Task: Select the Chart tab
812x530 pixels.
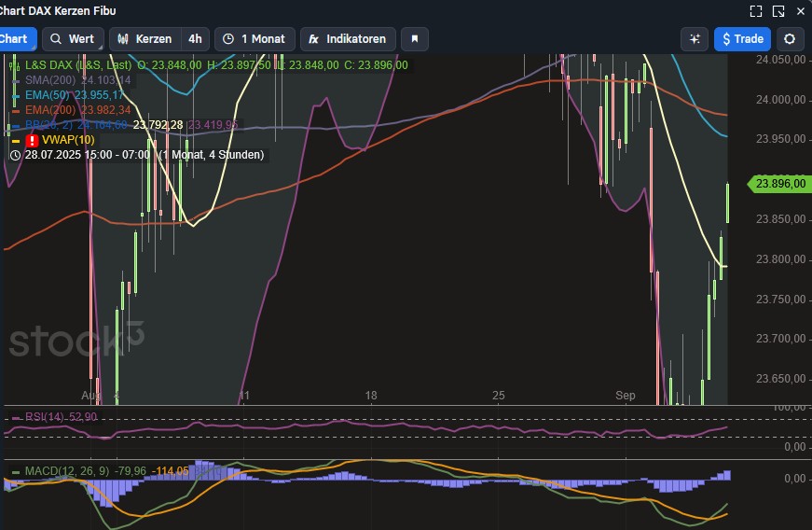Action: (15, 39)
